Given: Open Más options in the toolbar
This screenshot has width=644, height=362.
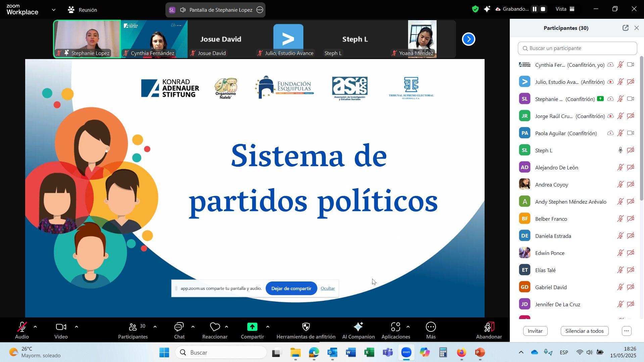Looking at the screenshot, I should pyautogui.click(x=431, y=327).
